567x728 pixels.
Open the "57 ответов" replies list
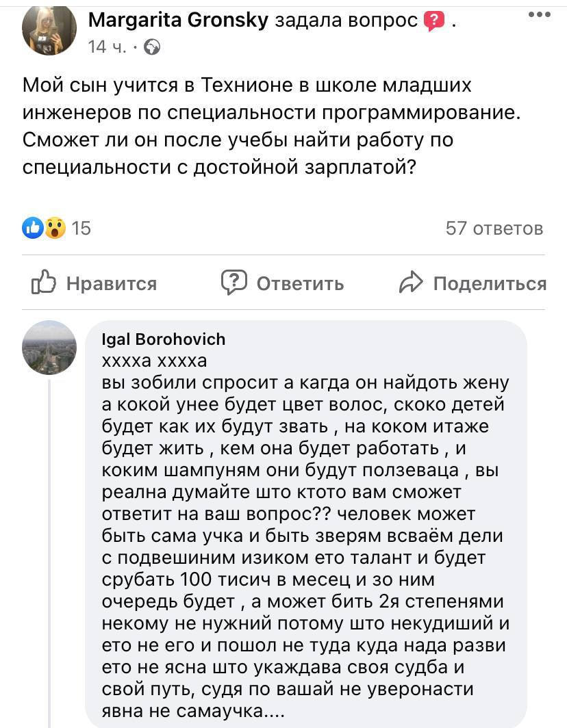coord(494,228)
